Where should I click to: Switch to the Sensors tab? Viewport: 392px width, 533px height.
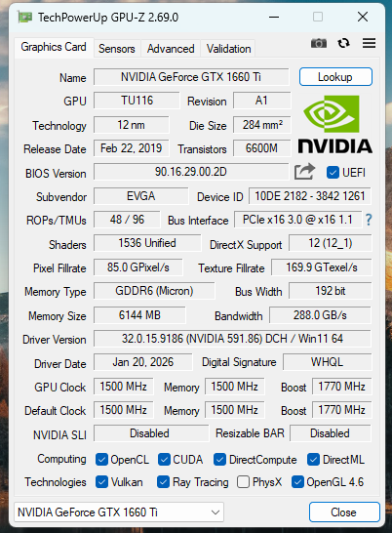tap(116, 49)
